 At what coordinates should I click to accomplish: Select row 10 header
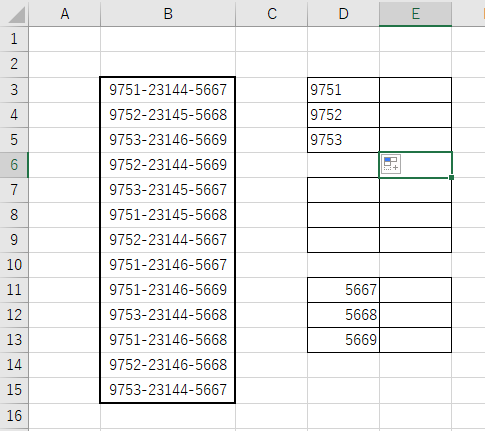pyautogui.click(x=14, y=265)
